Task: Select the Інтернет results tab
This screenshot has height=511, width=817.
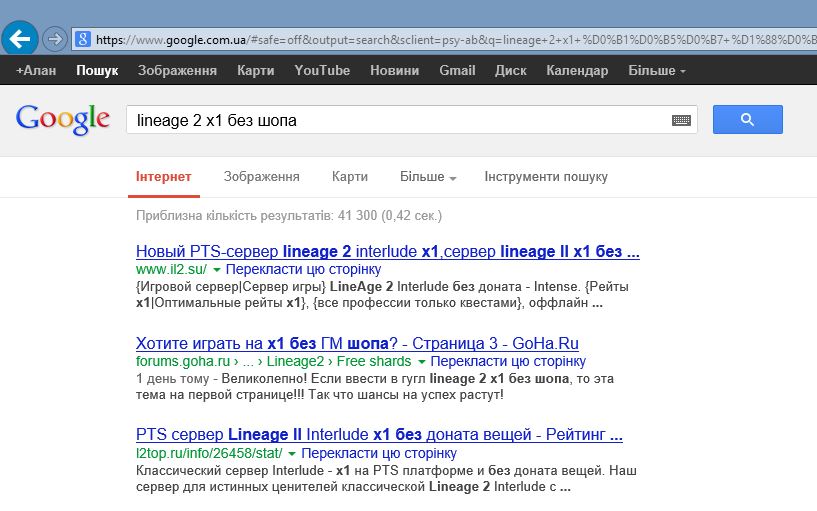Action: pos(164,177)
